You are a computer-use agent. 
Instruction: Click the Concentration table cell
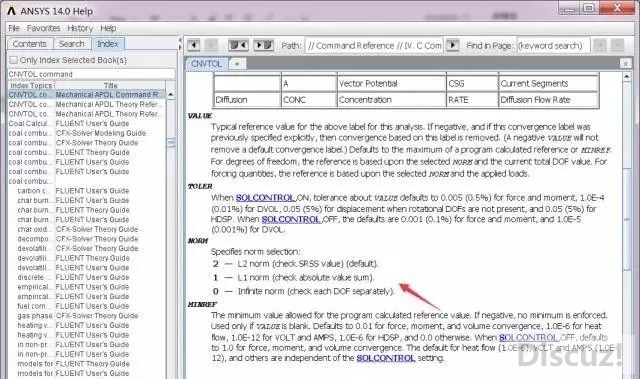click(x=391, y=100)
